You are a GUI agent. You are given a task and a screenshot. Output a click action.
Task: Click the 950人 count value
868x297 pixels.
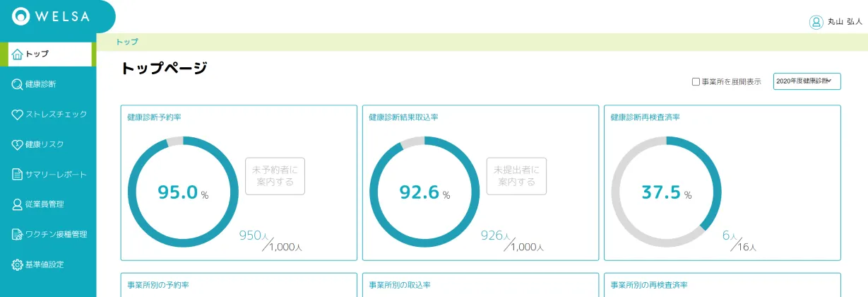click(x=255, y=235)
